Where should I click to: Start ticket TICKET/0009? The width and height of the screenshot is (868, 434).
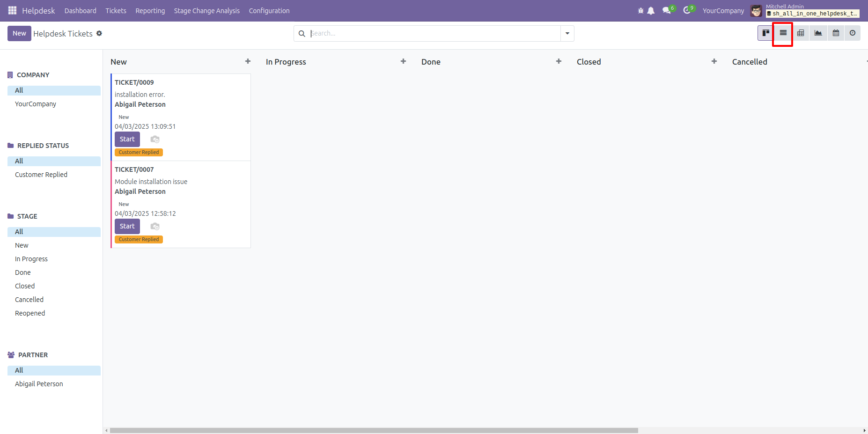[127, 139]
